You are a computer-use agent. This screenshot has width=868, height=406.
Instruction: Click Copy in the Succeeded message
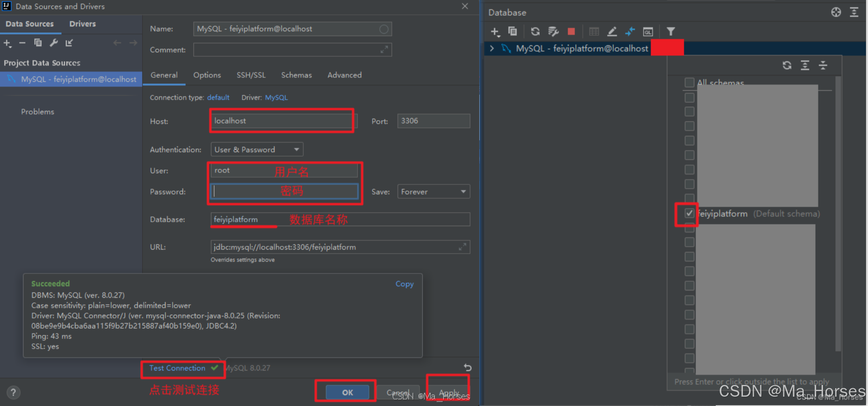tap(404, 283)
